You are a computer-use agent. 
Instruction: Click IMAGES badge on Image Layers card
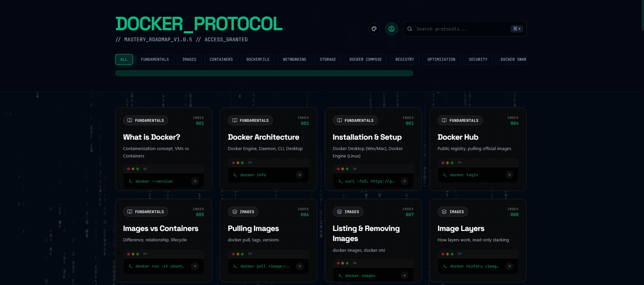pyautogui.click(x=452, y=212)
